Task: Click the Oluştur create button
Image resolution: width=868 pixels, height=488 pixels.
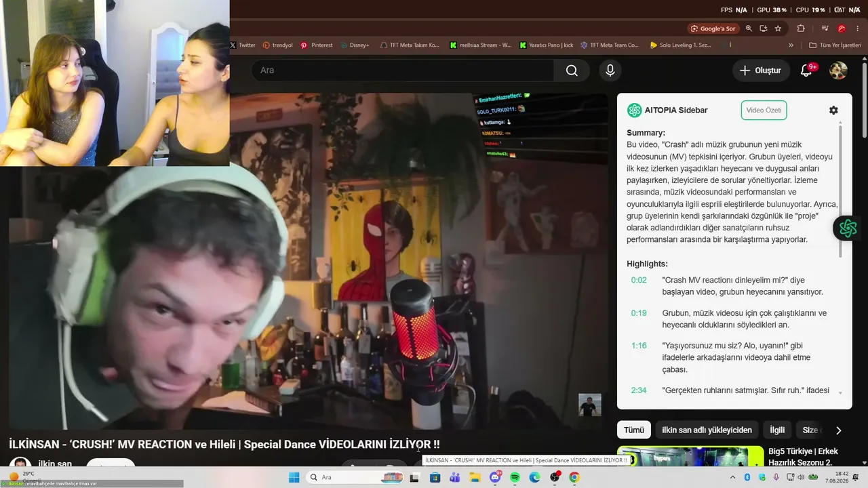Action: [x=760, y=70]
